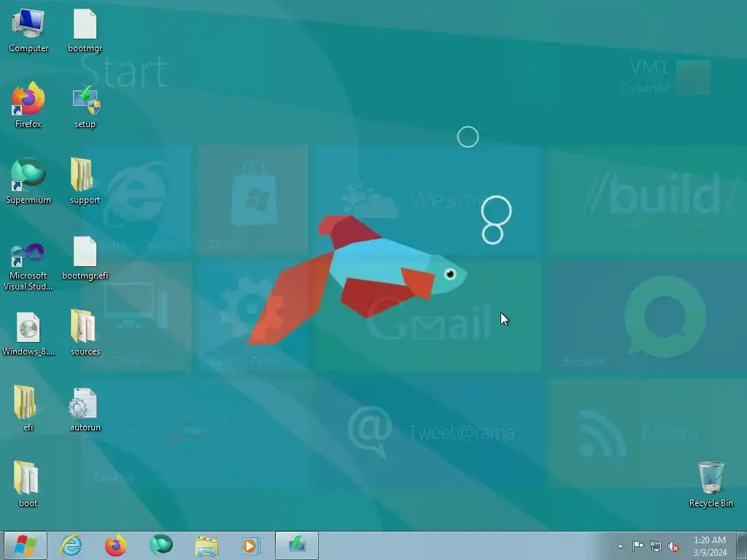Open Supermium from the taskbar
747x560 pixels.
pyautogui.click(x=161, y=545)
